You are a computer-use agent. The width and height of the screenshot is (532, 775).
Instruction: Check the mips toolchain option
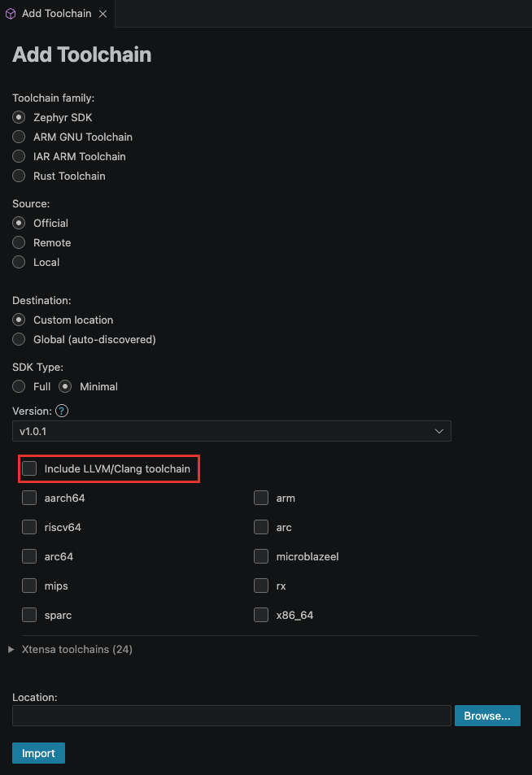point(29,586)
